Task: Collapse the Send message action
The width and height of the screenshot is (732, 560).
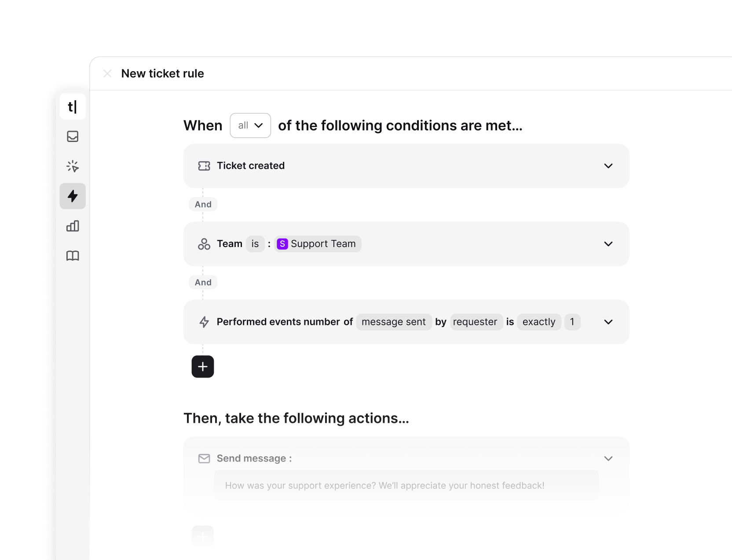Action: point(608,458)
